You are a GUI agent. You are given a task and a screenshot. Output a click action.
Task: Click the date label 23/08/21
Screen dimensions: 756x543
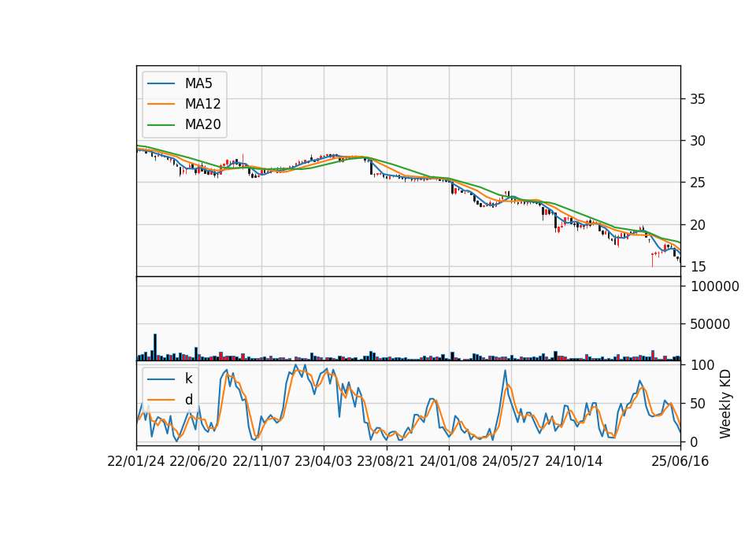coord(386,461)
